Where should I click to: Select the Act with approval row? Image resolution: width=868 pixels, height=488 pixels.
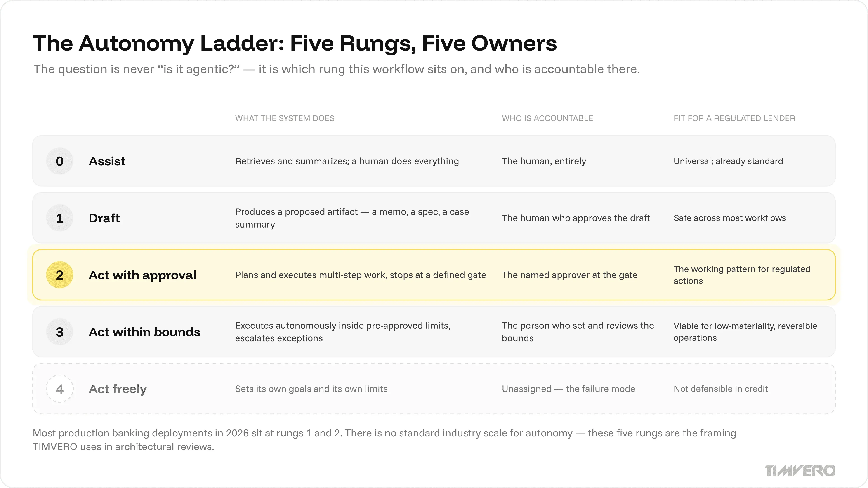[434, 275]
